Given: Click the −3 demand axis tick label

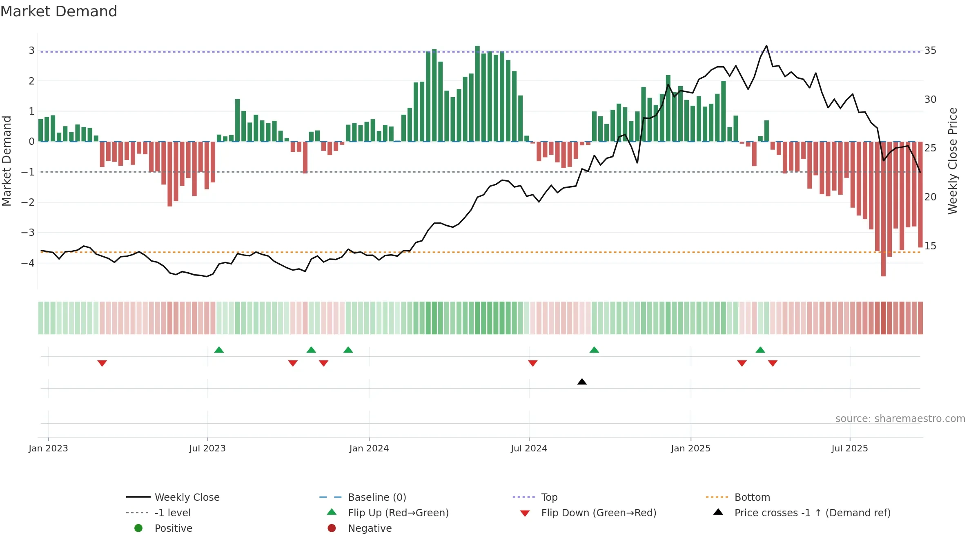Looking at the screenshot, I should (x=28, y=233).
